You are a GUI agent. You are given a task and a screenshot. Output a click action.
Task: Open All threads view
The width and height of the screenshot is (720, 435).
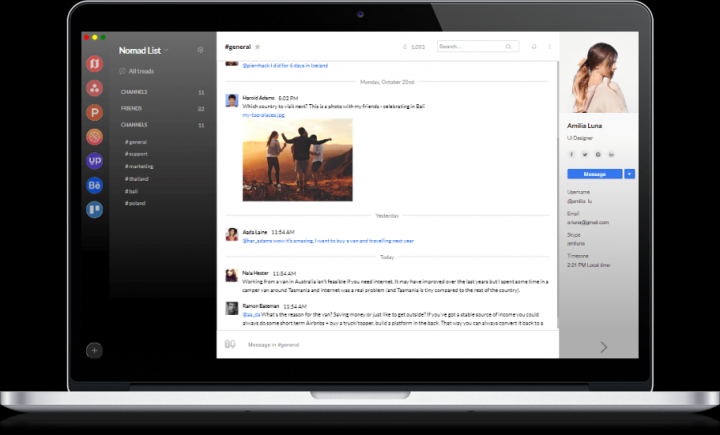point(136,71)
